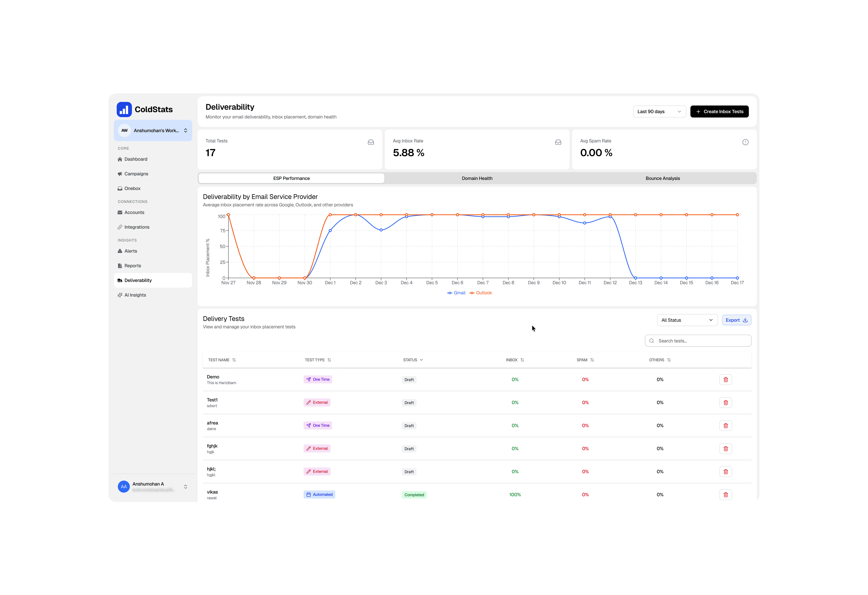Toggle Outlook series in chart legend
The image size is (868, 595).
481,293
